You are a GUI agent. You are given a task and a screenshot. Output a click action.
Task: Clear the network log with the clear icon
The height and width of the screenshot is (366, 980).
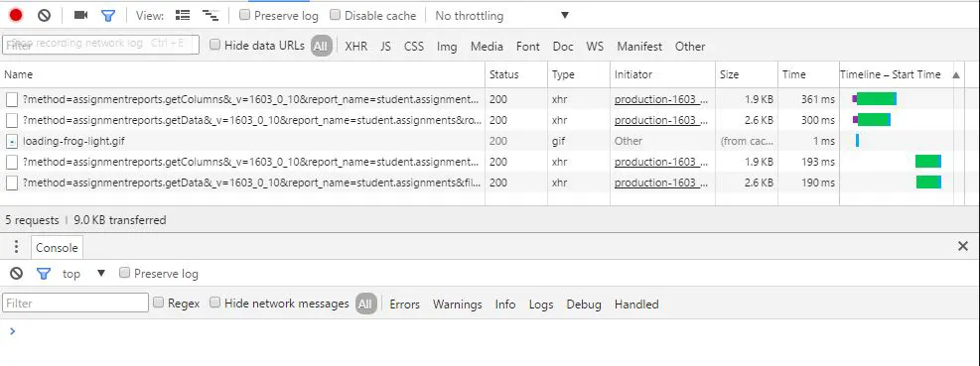(x=44, y=16)
